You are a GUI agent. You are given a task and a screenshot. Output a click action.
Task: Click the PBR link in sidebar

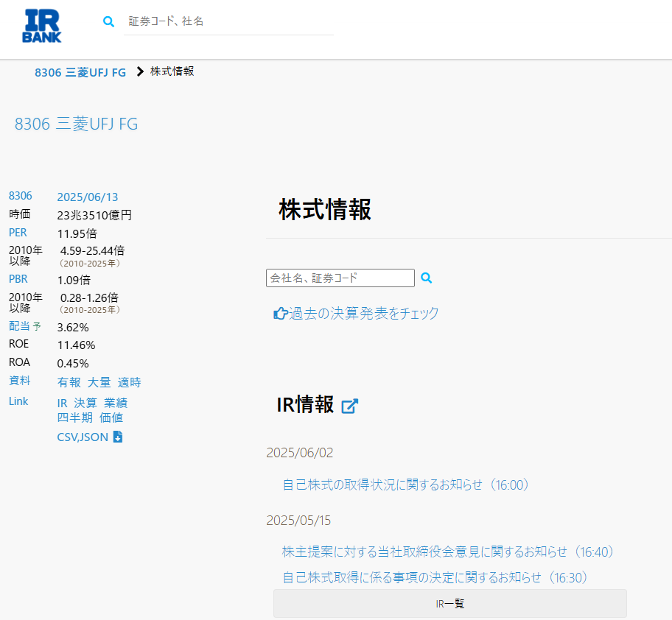coord(18,279)
